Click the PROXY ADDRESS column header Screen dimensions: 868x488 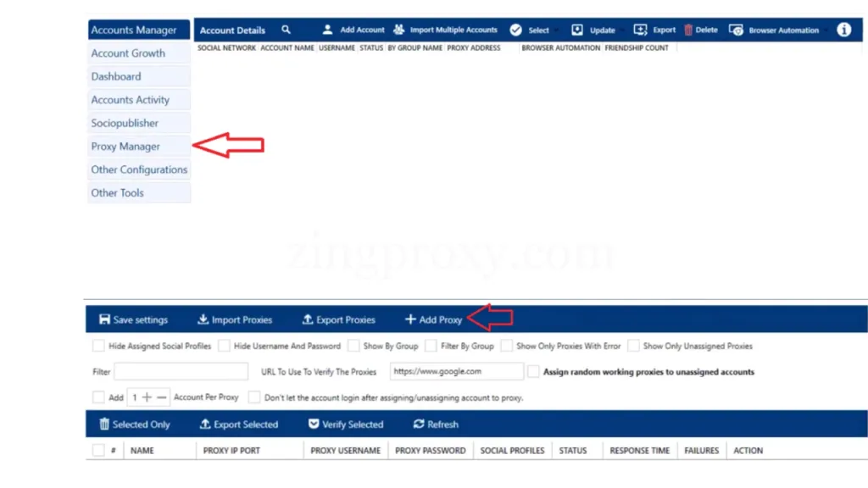[x=473, y=47]
